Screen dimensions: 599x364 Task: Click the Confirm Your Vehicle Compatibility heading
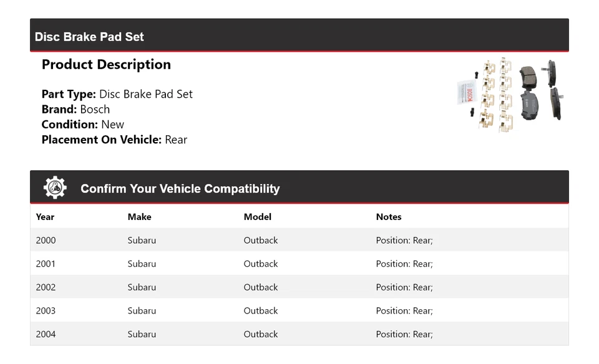180,189
